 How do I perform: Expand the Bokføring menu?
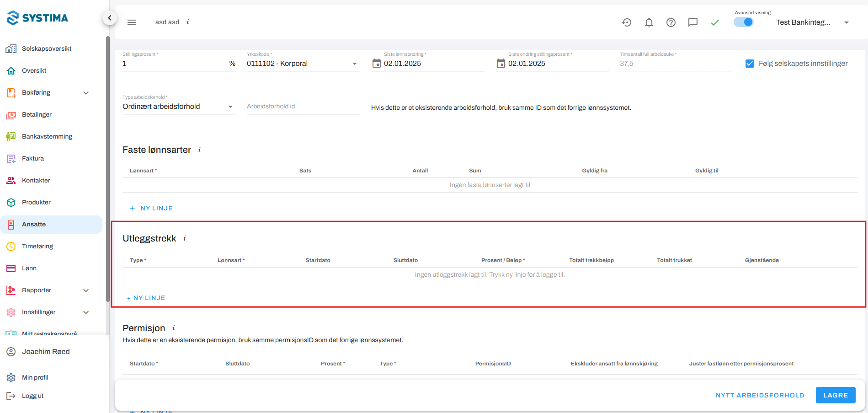(86, 93)
